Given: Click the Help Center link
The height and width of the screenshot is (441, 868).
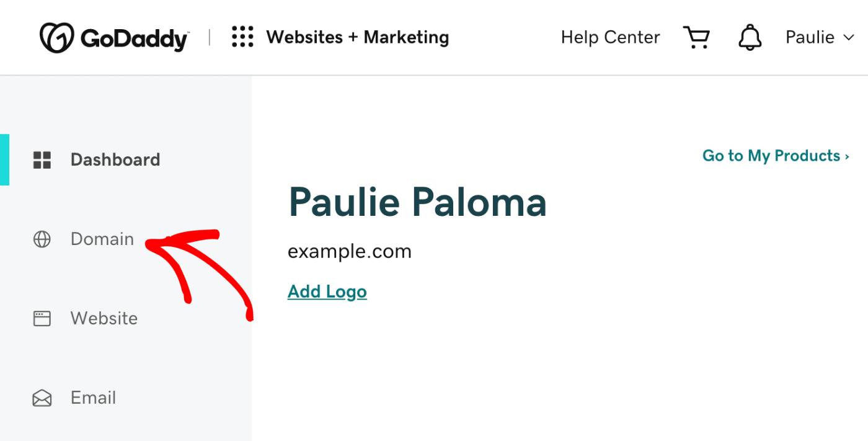Looking at the screenshot, I should (610, 37).
